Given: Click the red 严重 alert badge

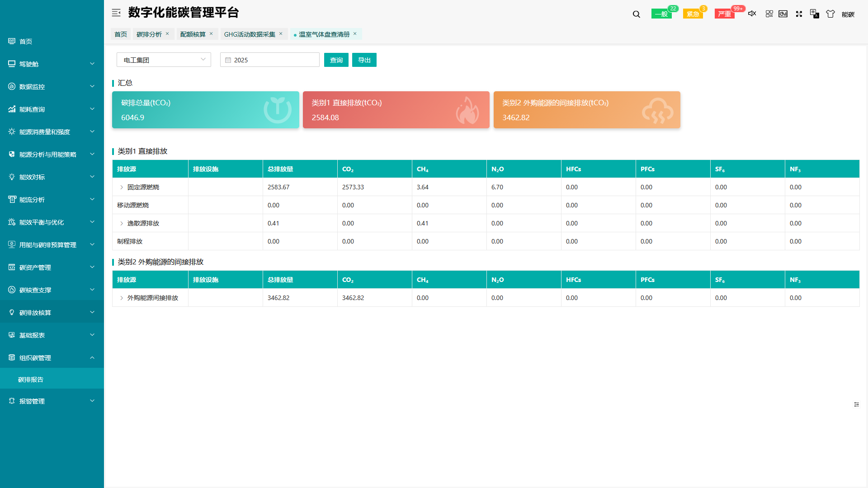Looking at the screenshot, I should tap(724, 14).
